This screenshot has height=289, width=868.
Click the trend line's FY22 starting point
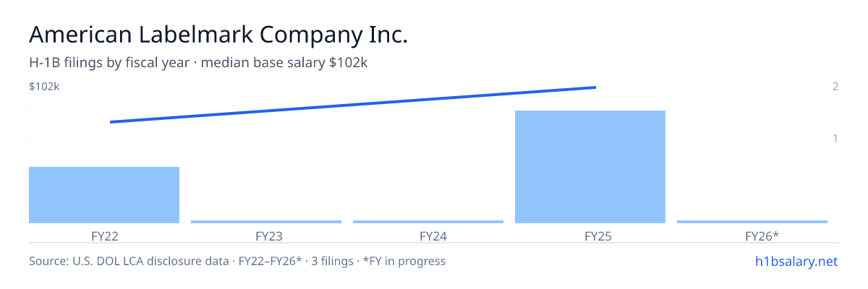(x=111, y=122)
